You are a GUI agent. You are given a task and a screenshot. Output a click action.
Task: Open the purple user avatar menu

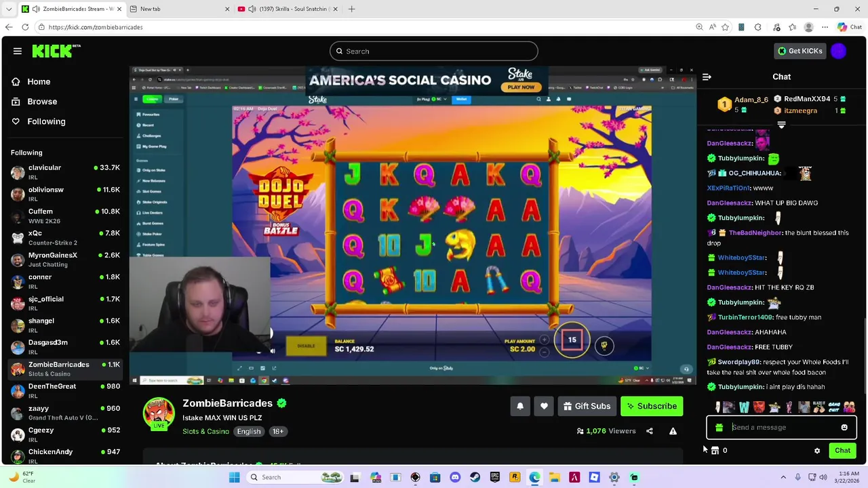click(839, 51)
